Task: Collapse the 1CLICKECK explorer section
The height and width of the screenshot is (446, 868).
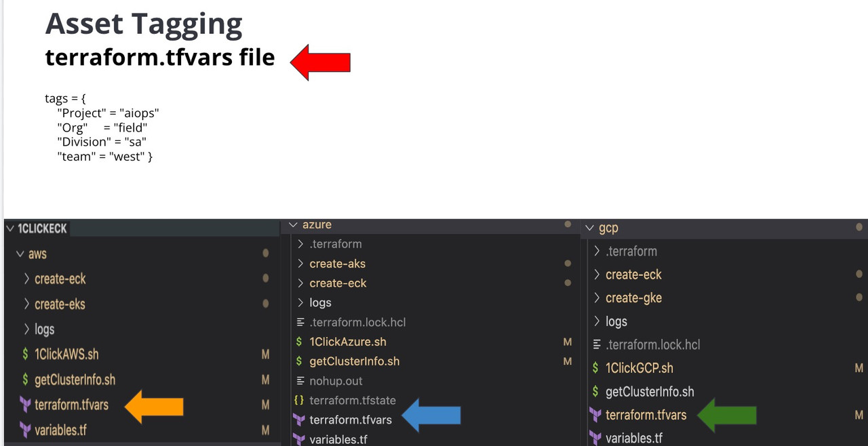Action: pos(9,228)
